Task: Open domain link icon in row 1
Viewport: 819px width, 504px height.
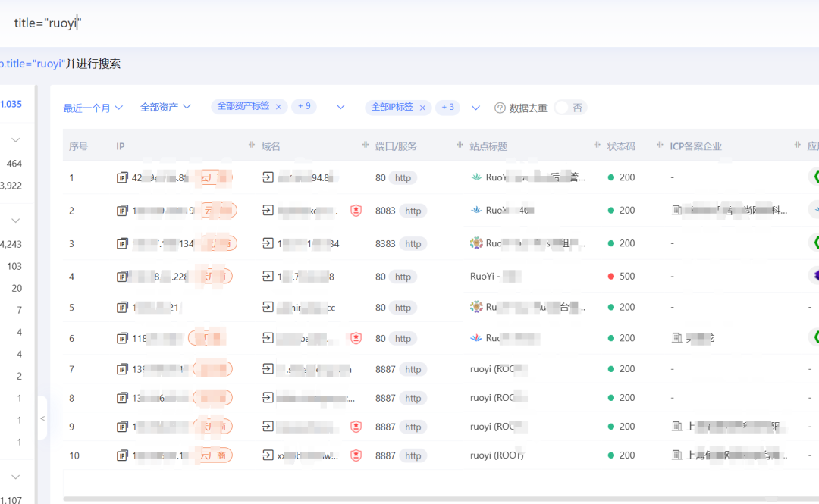Action: click(x=268, y=177)
